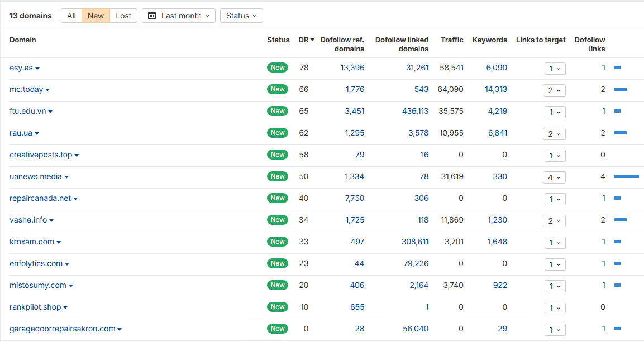Click the 14,313 keywords number for mc.today
Viewport: 644px width, 342px height.
495,89
